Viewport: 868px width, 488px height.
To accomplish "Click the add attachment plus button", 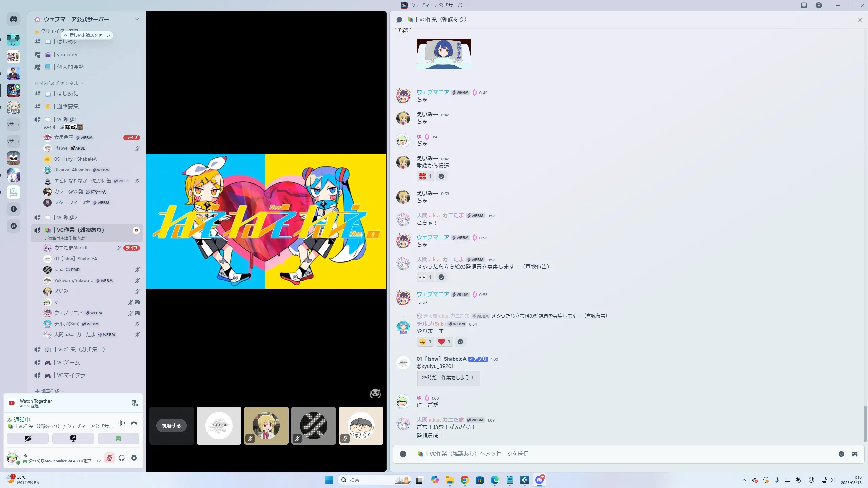I will (x=403, y=454).
